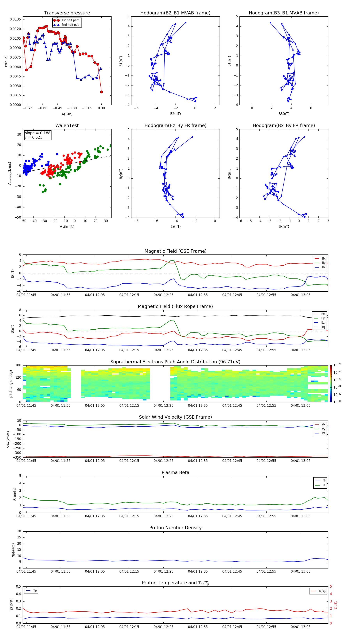
Task: Click the "Tp(10^6K)" y-axis label
Action: [x=11, y=605]
